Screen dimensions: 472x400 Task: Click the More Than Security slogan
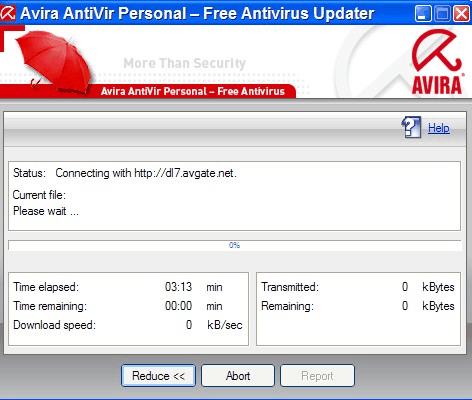tap(185, 63)
